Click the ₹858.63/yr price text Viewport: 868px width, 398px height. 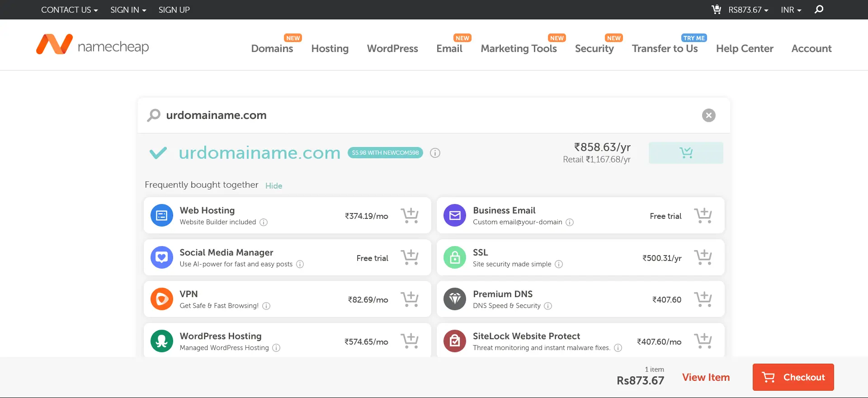coord(602,147)
